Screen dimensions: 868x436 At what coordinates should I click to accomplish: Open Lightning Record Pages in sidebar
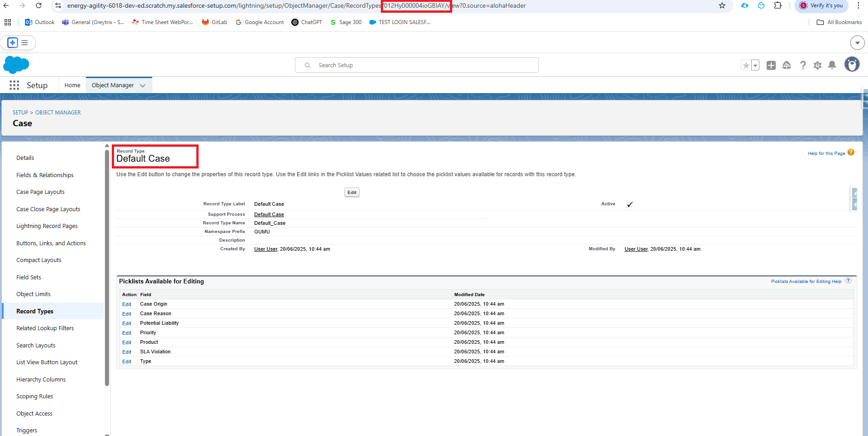tap(47, 226)
